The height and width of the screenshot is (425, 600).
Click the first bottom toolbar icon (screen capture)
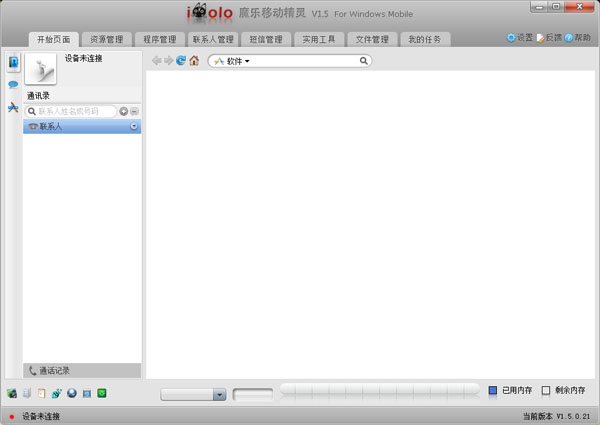(12, 393)
